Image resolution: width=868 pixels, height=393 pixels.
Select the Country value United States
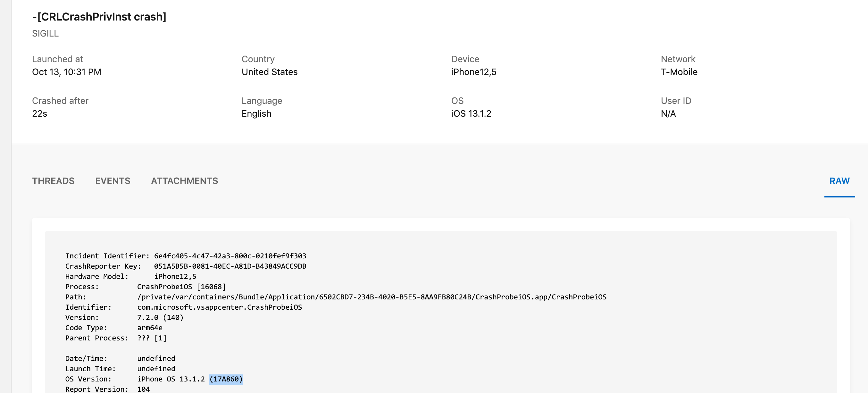(269, 72)
